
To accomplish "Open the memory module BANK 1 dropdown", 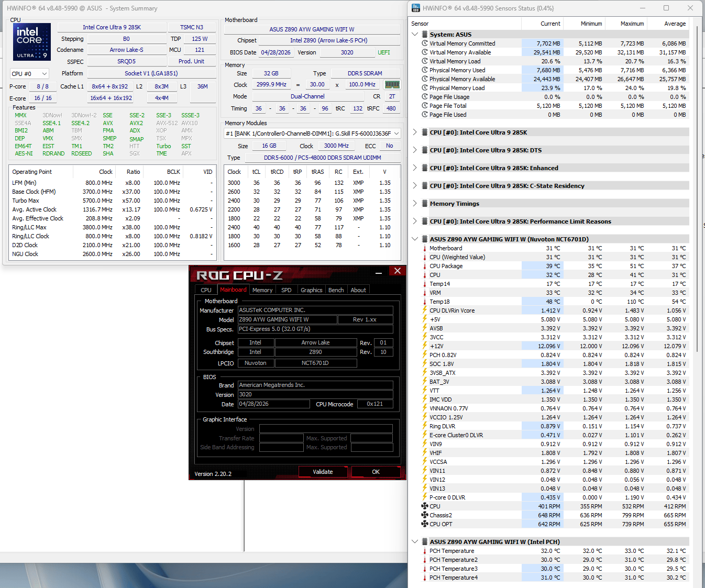I will pos(312,134).
